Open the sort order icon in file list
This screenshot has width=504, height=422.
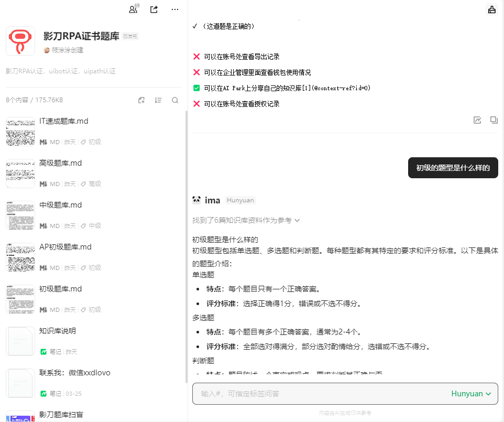(x=158, y=100)
